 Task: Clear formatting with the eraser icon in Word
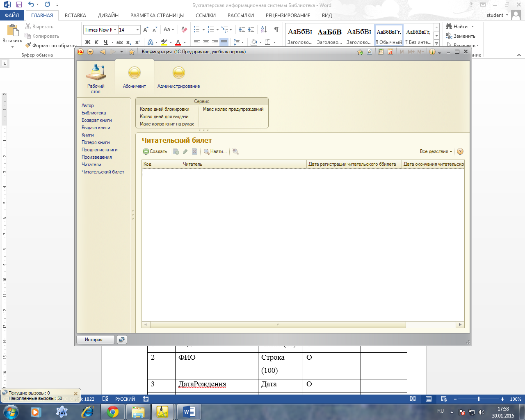185,30
